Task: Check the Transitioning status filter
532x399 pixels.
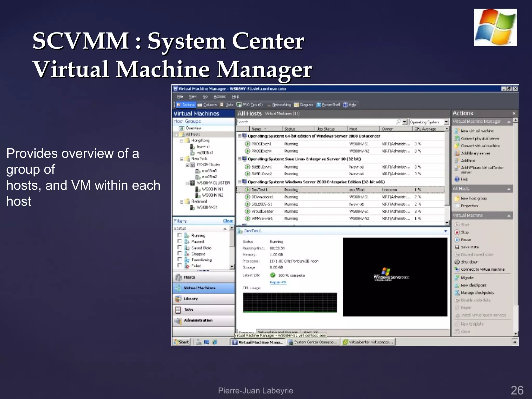Action: pos(179,259)
